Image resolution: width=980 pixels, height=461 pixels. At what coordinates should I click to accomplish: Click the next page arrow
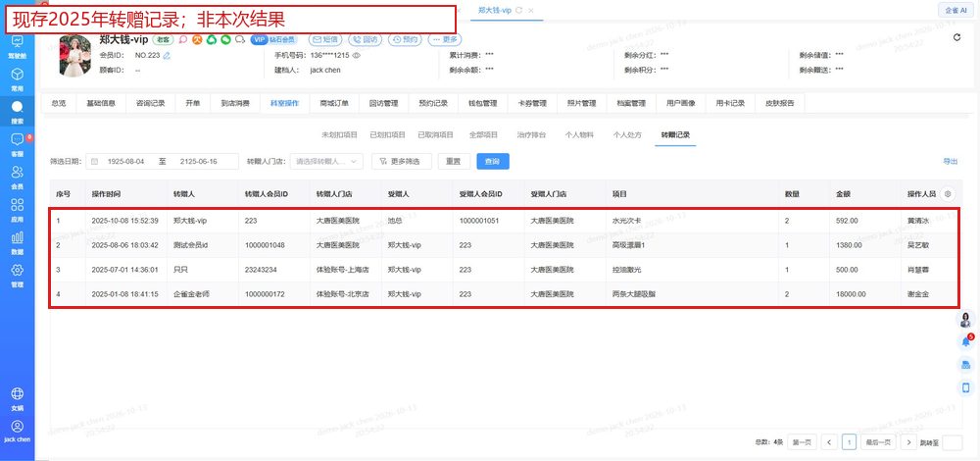[908, 442]
